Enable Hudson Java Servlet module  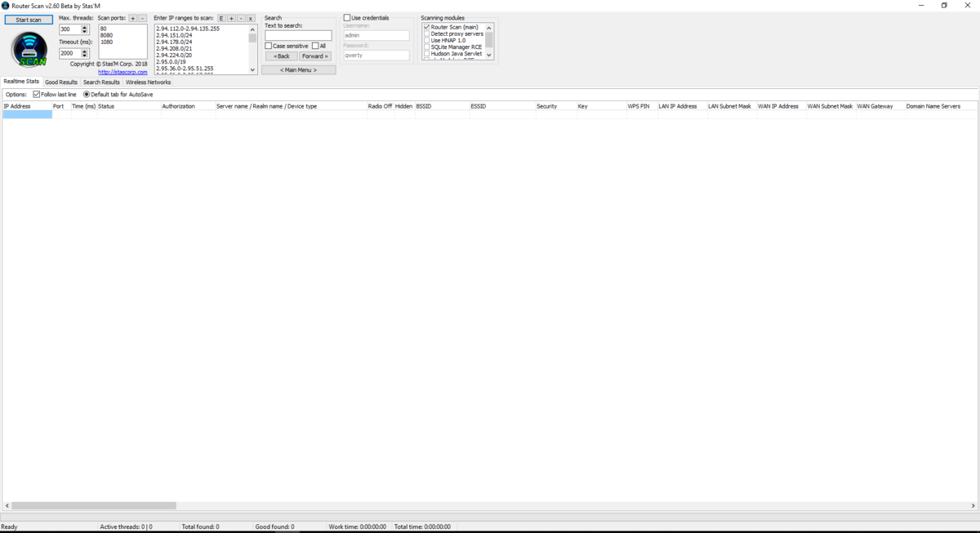(426, 53)
